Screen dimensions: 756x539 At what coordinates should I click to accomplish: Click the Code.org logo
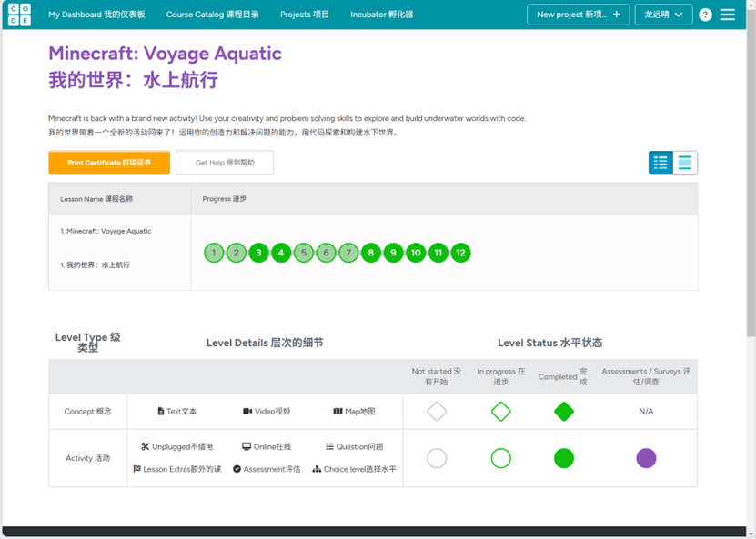coord(19,15)
